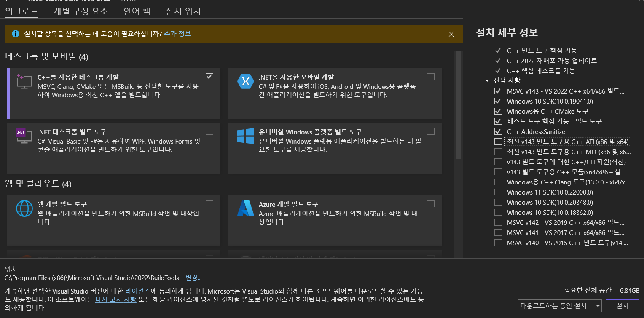Image resolution: width=644 pixels, height=318 pixels.
Task: Click C++ 핵심 데스크톱 기능 item
Action: click(541, 71)
